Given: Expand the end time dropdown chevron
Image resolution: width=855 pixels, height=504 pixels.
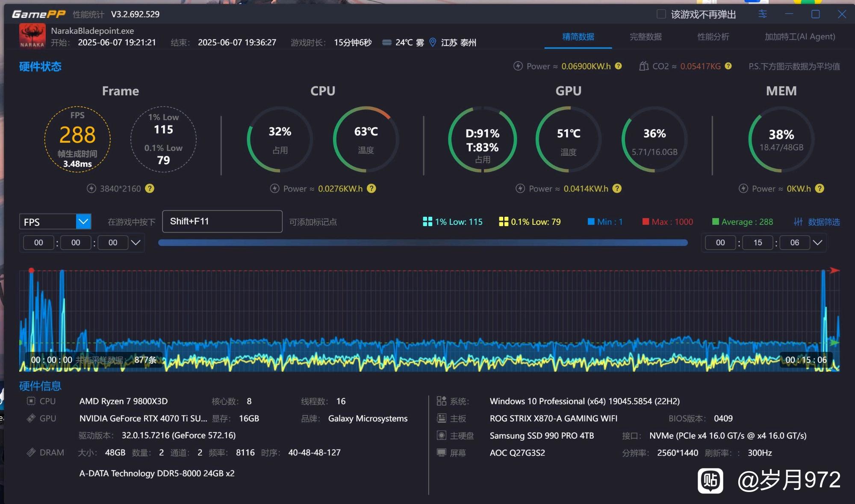Looking at the screenshot, I should [817, 242].
